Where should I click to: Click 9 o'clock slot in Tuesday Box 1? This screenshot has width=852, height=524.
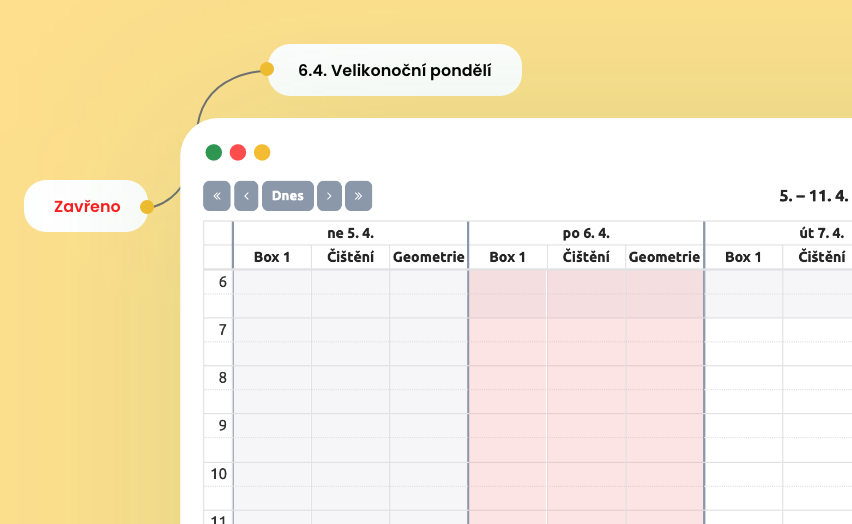pos(743,426)
